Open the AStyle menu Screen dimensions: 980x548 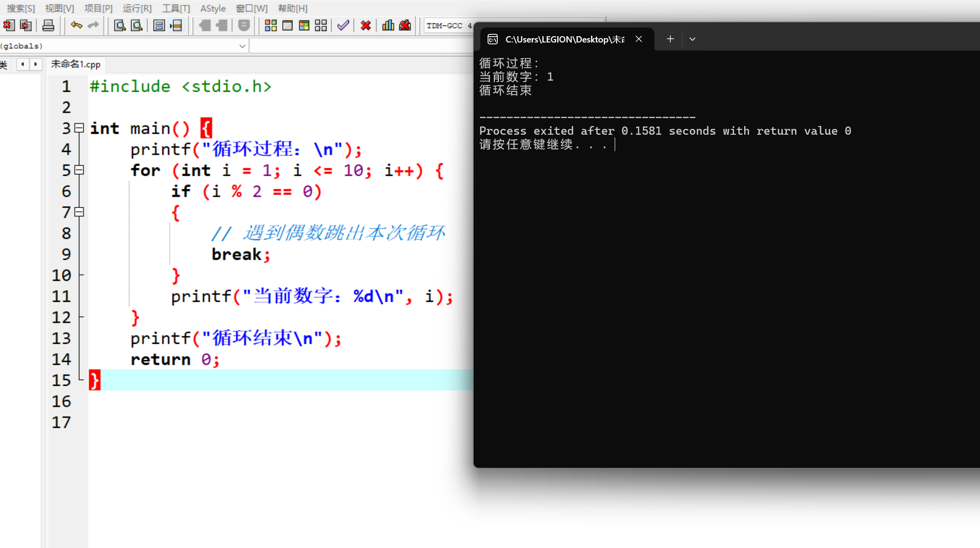click(213, 8)
